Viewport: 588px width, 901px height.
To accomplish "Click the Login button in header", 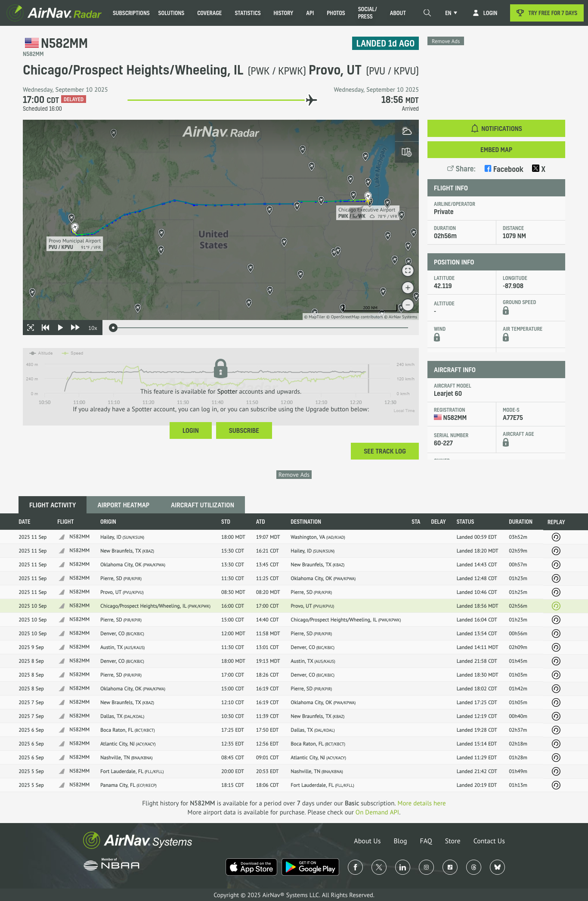I will tap(485, 13).
